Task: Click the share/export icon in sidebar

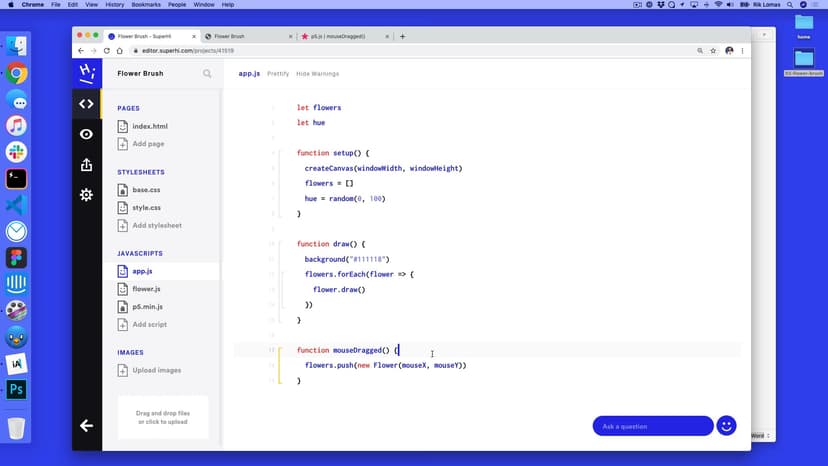Action: pyautogui.click(x=86, y=164)
